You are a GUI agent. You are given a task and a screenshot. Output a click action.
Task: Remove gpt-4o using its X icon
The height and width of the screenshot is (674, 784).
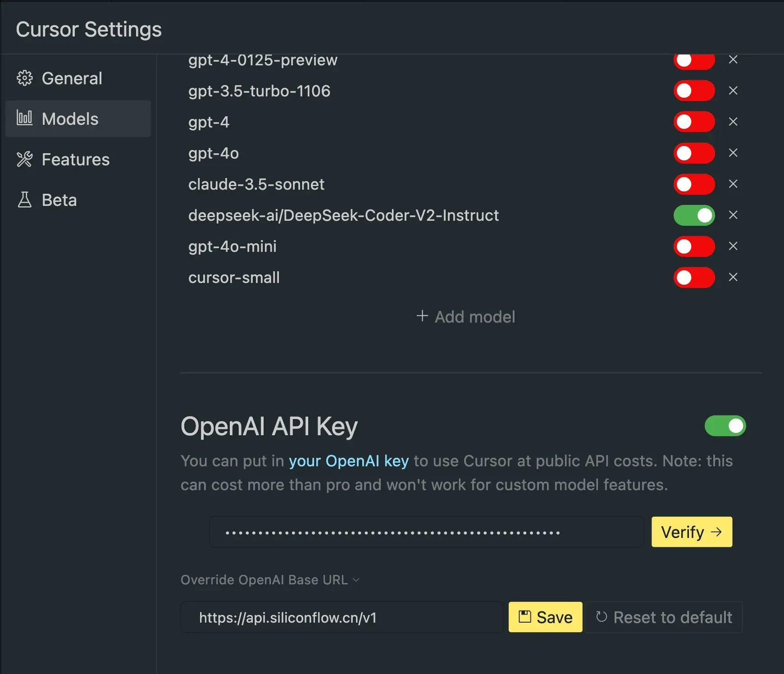733,153
